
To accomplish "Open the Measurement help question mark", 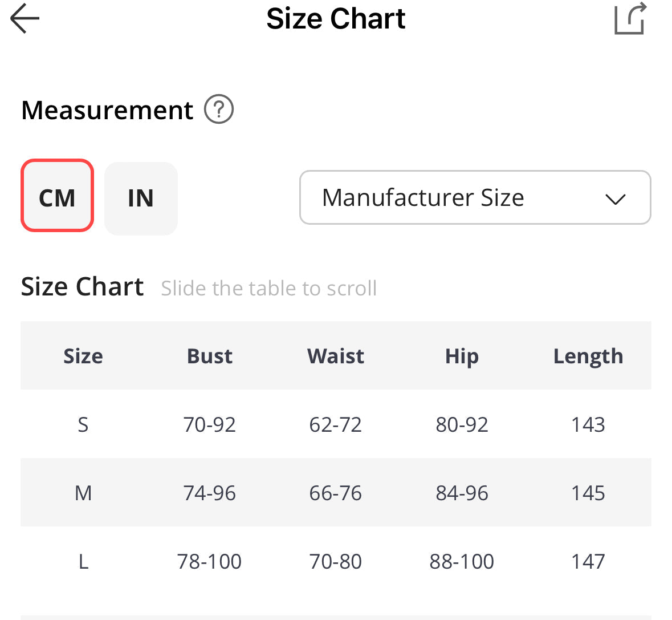I will [219, 110].
